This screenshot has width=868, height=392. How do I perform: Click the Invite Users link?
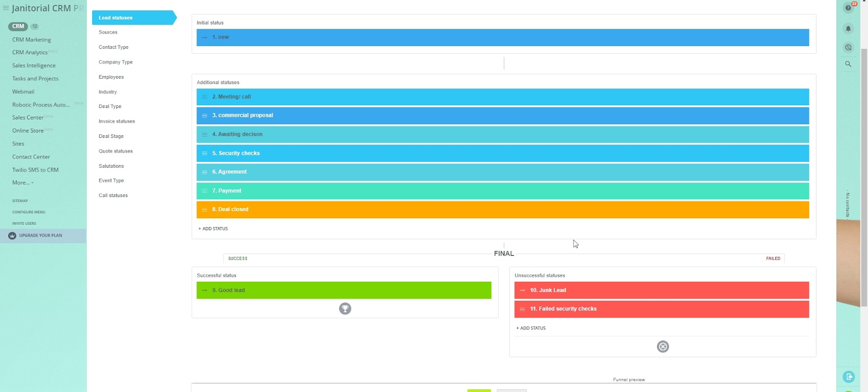[24, 224]
